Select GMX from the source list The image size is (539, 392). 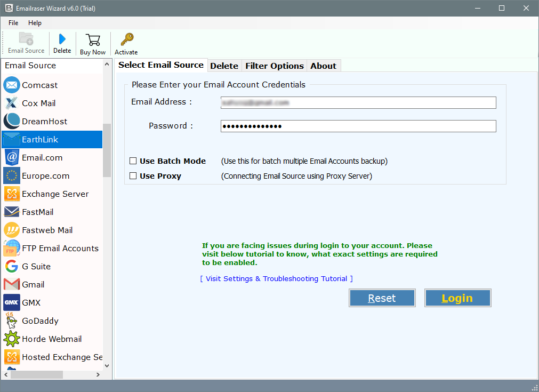click(x=52, y=302)
